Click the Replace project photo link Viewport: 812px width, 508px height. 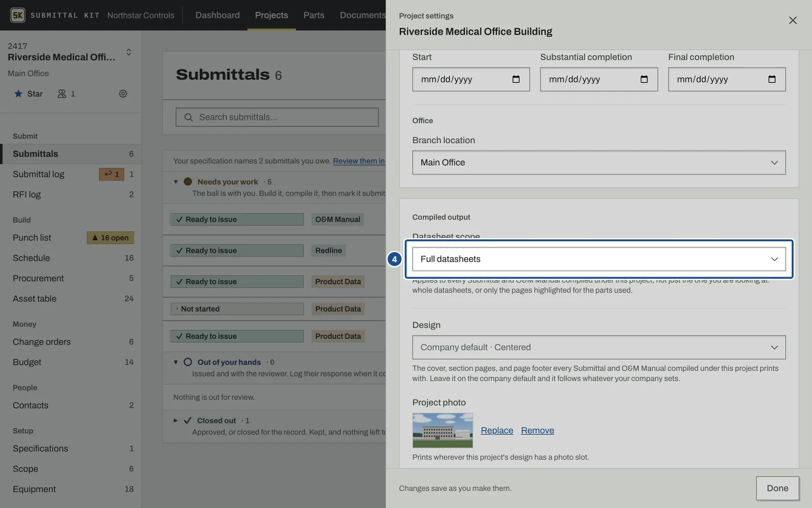[x=497, y=430]
